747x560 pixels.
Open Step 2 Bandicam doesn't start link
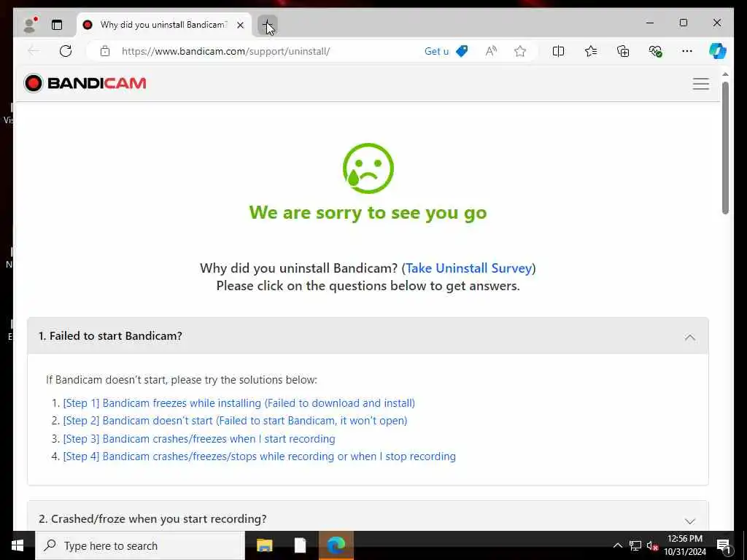[235, 421]
